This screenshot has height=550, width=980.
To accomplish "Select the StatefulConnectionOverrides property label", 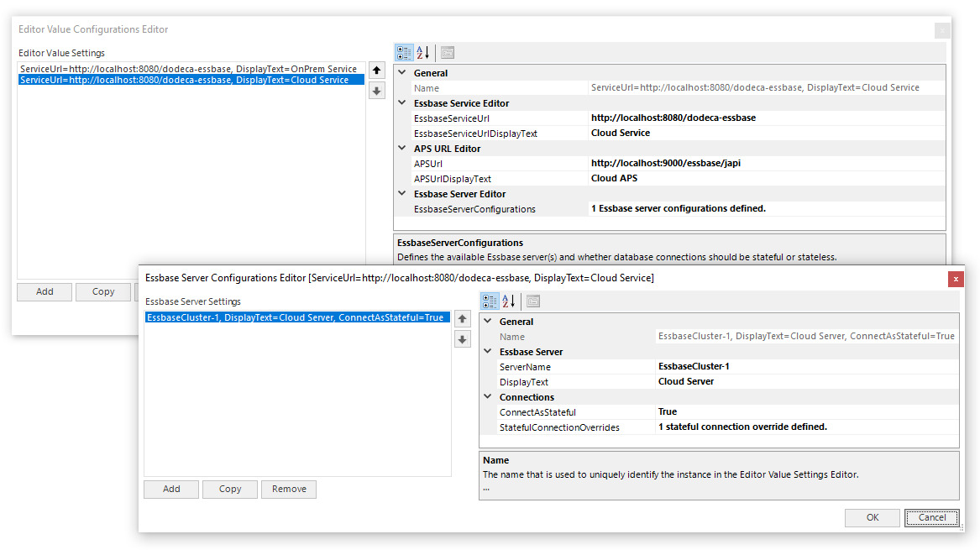I will coord(559,427).
